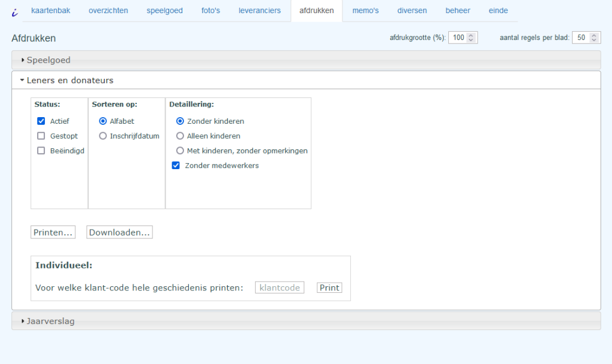Expand the Speelgoed section

306,60
